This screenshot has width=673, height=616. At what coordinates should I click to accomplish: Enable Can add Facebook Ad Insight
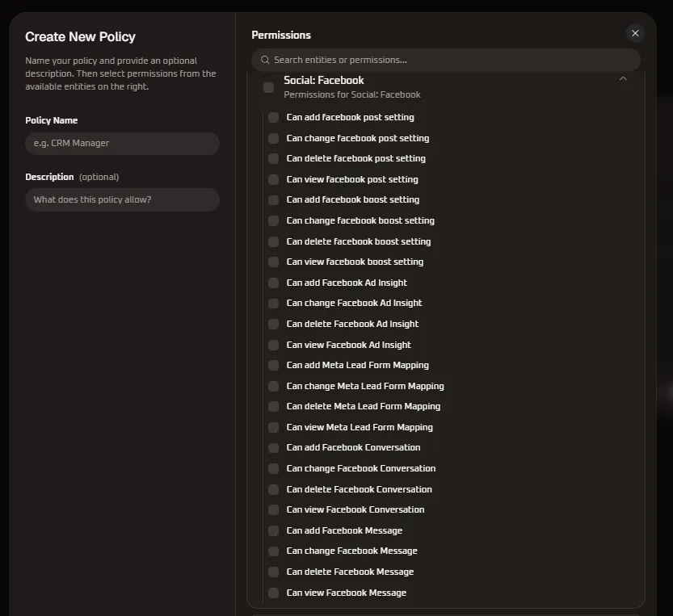tap(273, 283)
